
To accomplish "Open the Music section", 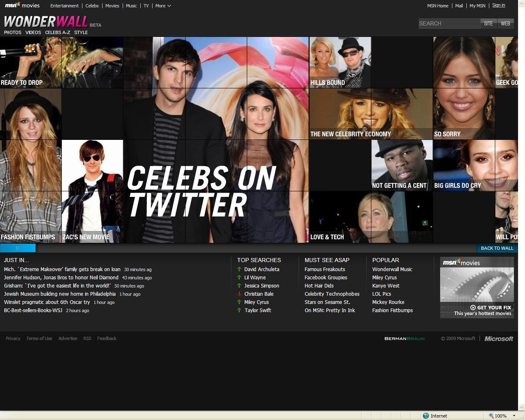I will (131, 6).
